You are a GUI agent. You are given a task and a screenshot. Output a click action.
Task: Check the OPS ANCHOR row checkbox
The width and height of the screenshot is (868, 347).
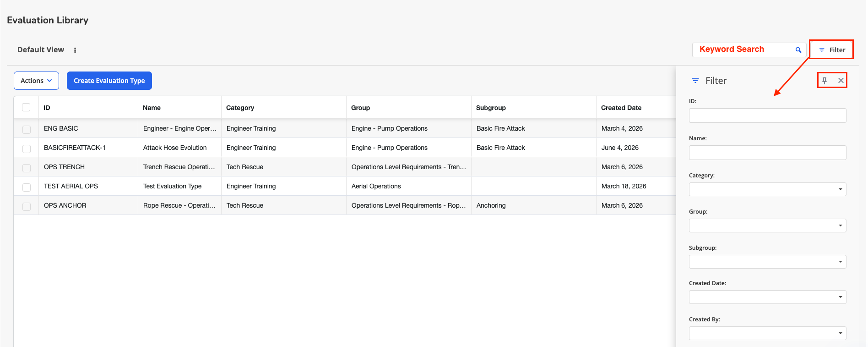click(x=27, y=206)
